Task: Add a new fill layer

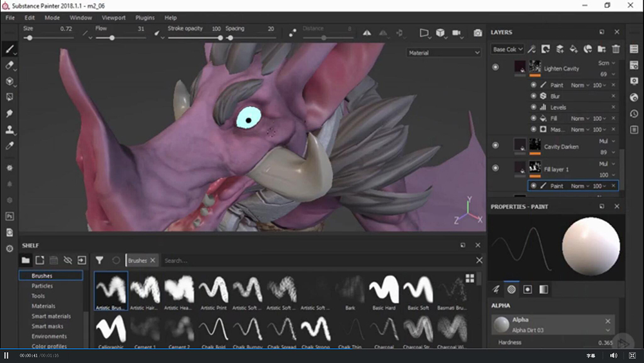Action: click(573, 50)
